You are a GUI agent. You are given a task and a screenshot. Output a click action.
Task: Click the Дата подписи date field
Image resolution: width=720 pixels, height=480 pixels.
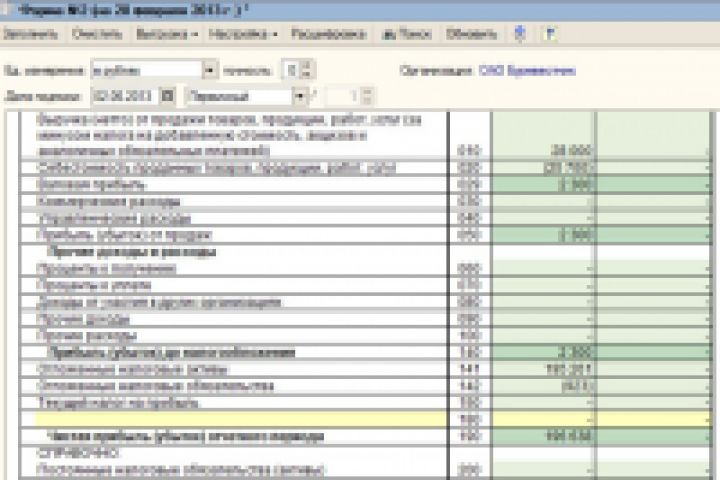pos(125,96)
